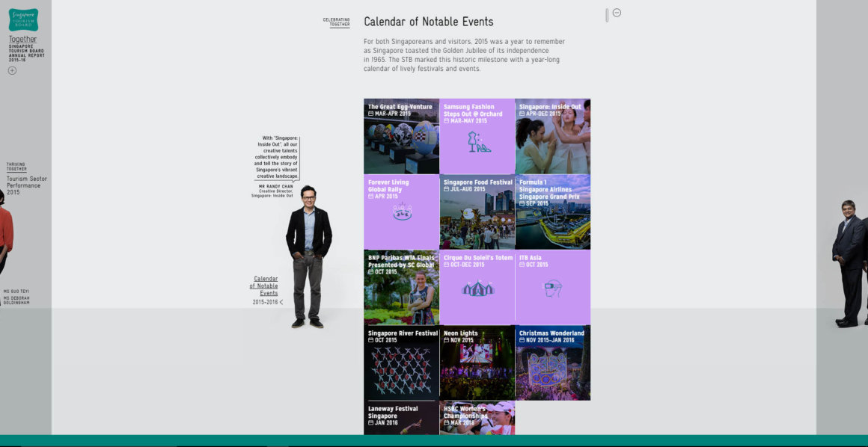Collapse the section using the minus circle icon
Viewport: 868px width, 447px height.
617,13
